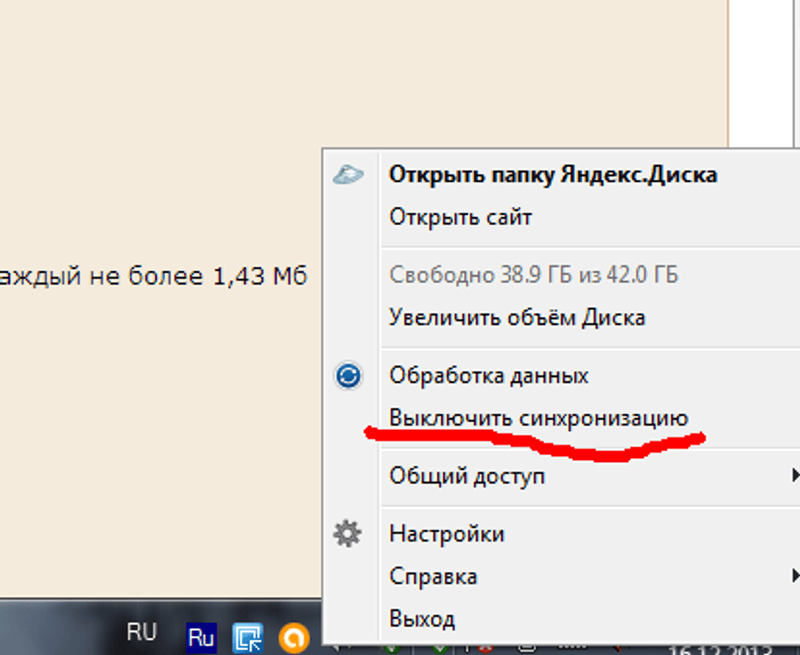Open the 'Общий доступ' submenu
This screenshot has width=800, height=655.
(x=467, y=476)
